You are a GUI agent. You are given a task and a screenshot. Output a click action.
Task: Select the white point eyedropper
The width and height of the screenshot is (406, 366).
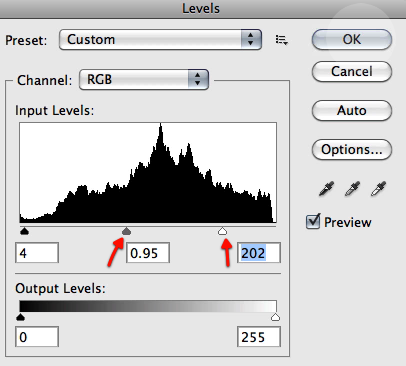[x=378, y=189]
